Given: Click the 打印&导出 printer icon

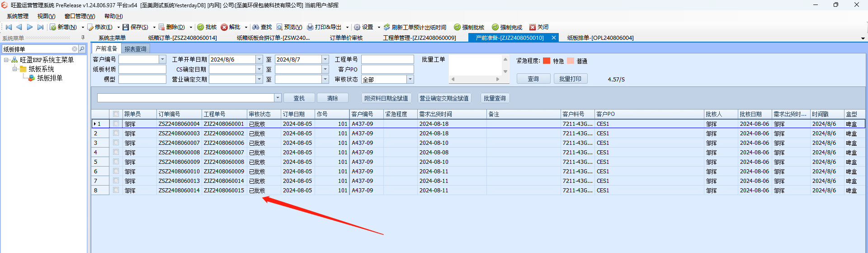Looking at the screenshot, I should (310, 27).
